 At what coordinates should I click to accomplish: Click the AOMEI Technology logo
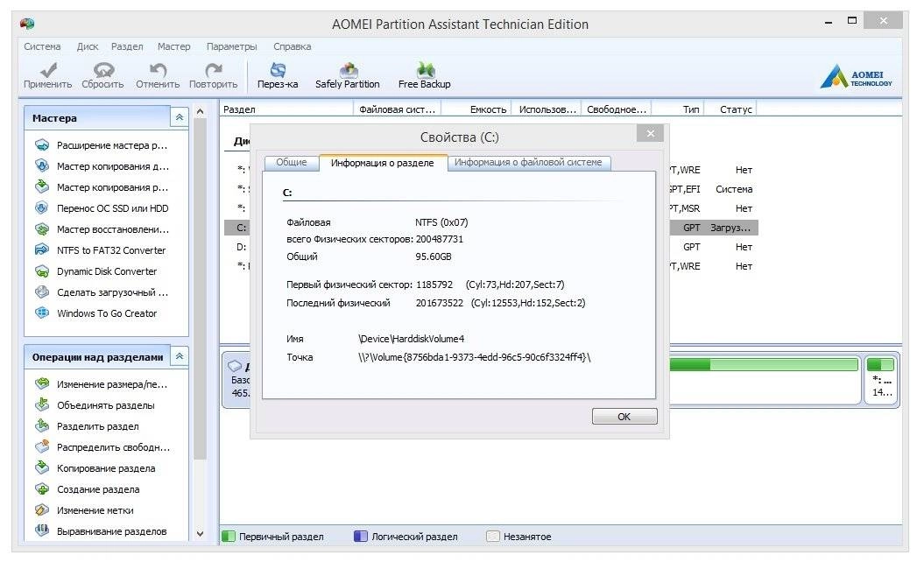[856, 76]
